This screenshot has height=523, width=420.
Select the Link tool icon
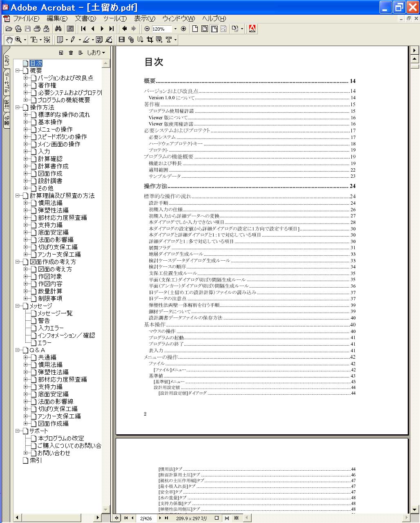point(131,40)
